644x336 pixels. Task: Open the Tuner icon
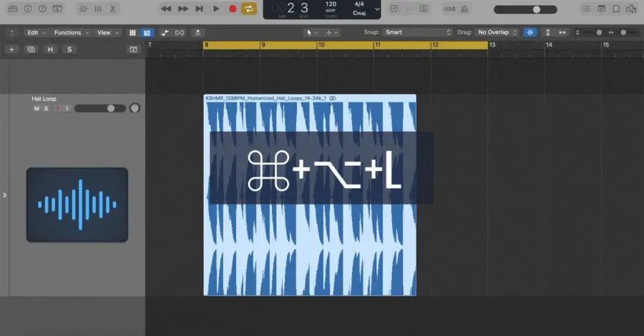[x=409, y=9]
